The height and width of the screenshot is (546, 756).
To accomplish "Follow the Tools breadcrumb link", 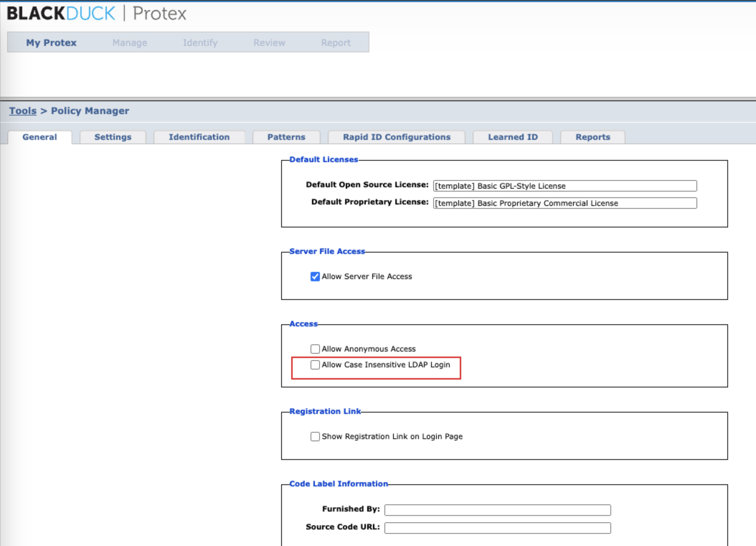I will click(x=23, y=111).
